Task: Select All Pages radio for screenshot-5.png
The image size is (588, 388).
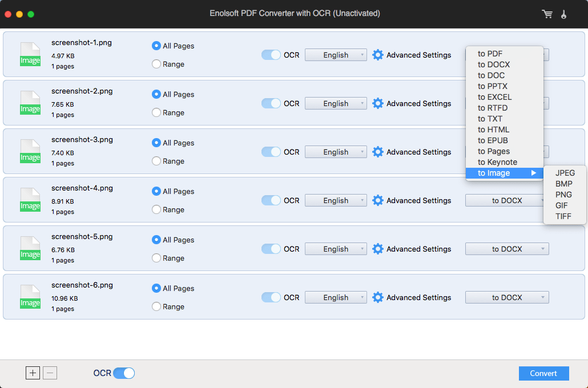Action: click(156, 240)
